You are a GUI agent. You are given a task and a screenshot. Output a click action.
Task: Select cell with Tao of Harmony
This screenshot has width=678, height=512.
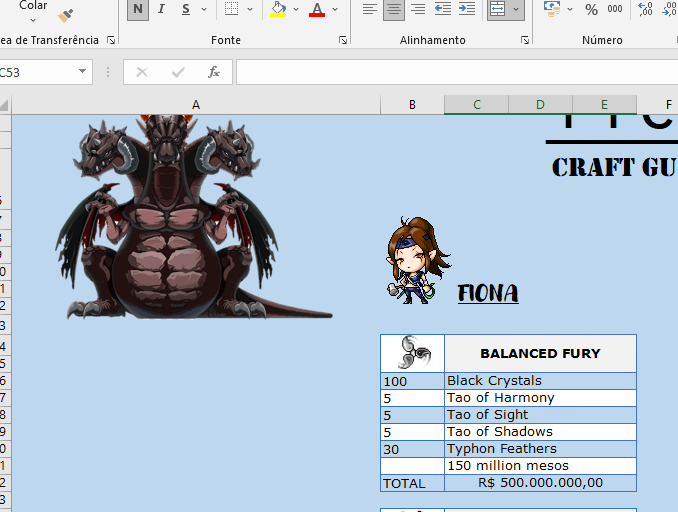click(x=540, y=398)
